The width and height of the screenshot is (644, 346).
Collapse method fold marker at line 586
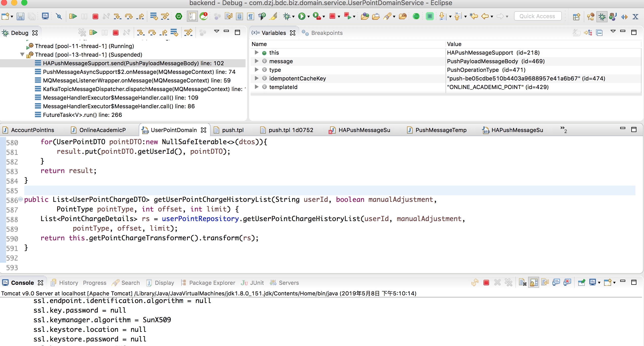pyautogui.click(x=21, y=199)
